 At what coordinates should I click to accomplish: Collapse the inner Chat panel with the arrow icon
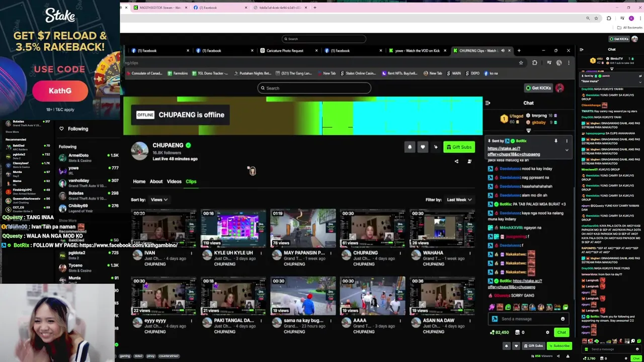click(x=488, y=103)
